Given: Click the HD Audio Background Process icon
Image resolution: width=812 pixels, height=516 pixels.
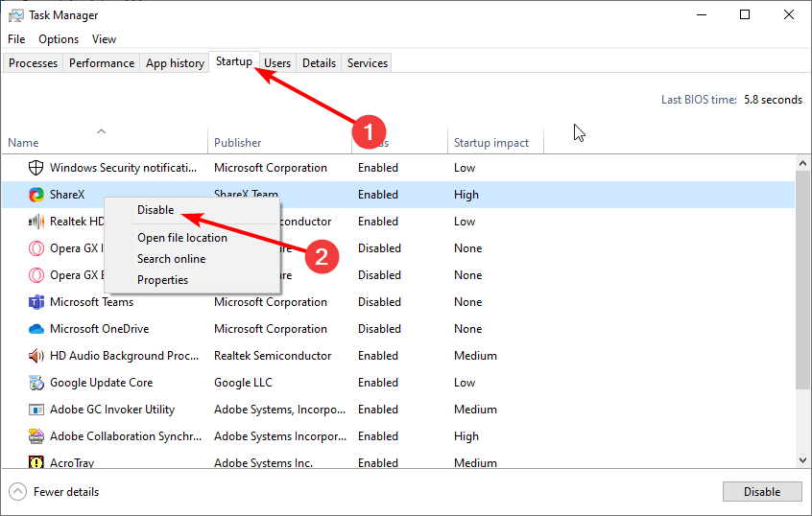Looking at the screenshot, I should click(x=36, y=356).
